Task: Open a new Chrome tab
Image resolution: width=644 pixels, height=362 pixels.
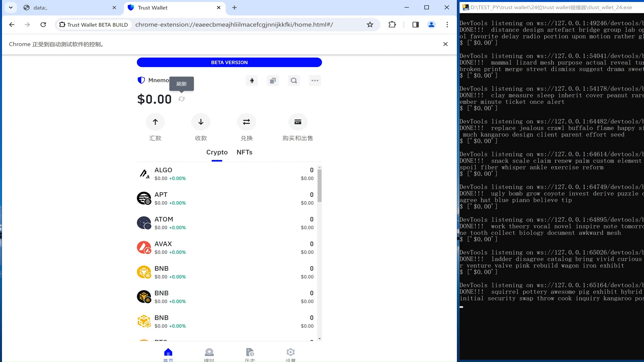Action: coord(234,8)
